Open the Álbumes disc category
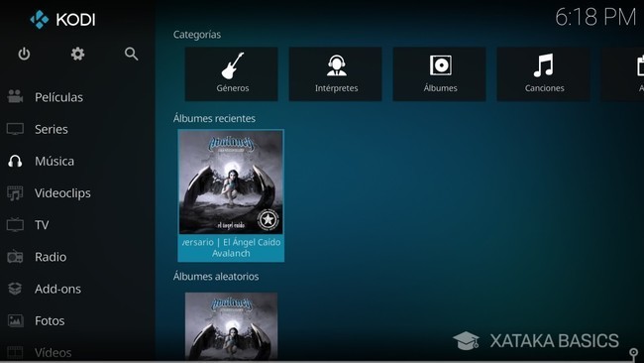The image size is (644, 363). click(439, 74)
